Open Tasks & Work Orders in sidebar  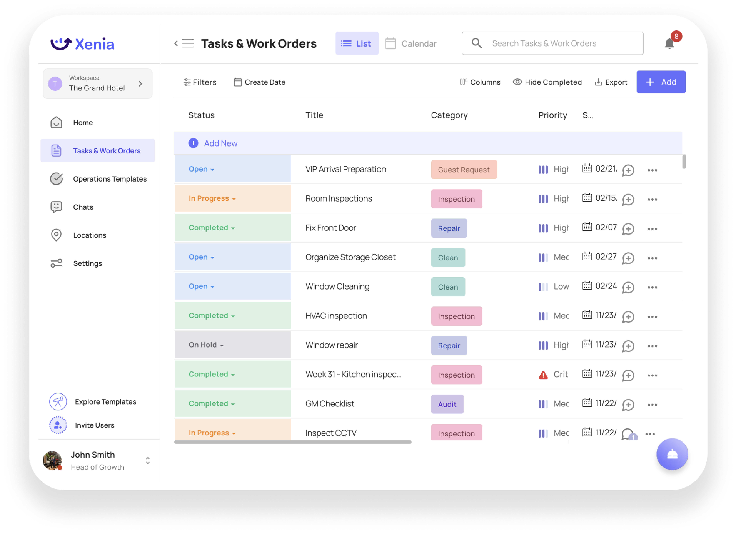[97, 150]
